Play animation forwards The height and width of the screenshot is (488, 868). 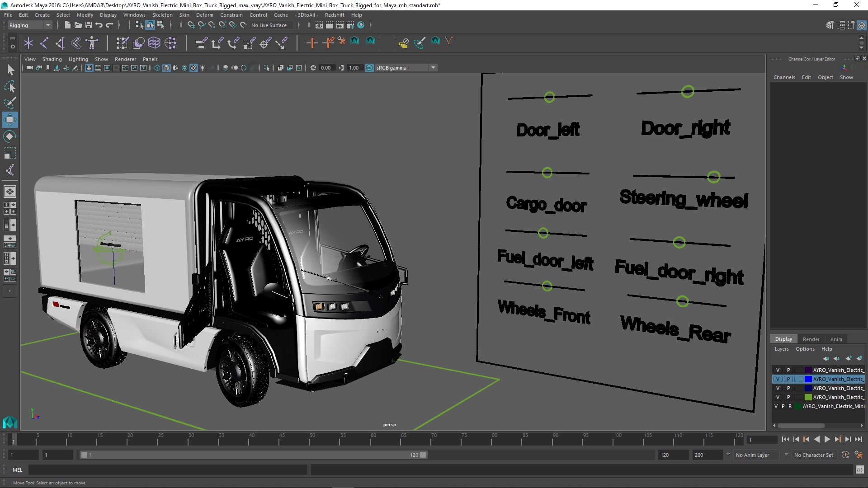827,439
